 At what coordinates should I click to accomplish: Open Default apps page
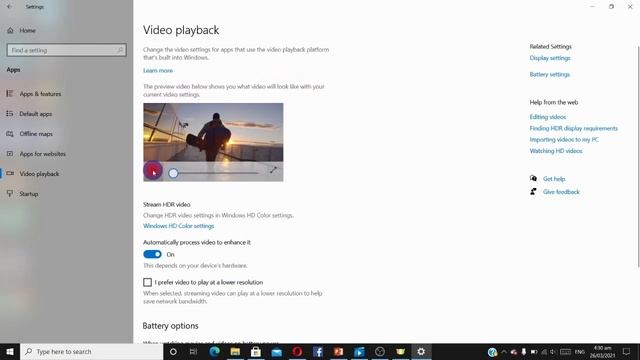click(x=35, y=114)
